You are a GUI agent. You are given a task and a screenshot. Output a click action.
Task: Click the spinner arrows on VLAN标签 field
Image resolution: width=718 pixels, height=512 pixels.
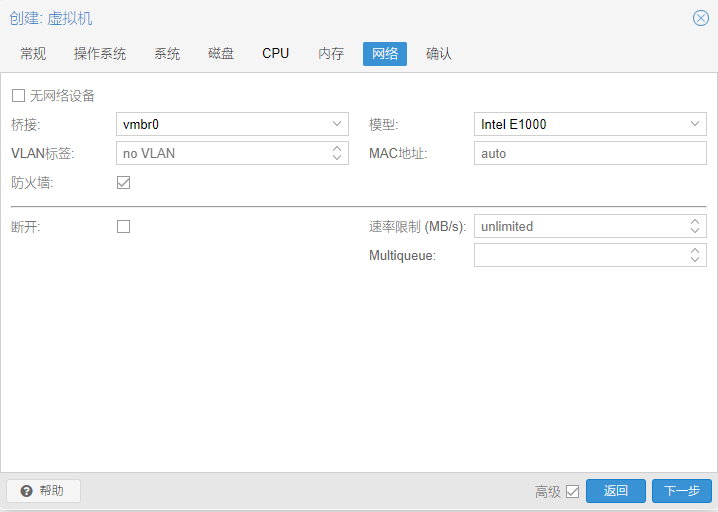337,153
